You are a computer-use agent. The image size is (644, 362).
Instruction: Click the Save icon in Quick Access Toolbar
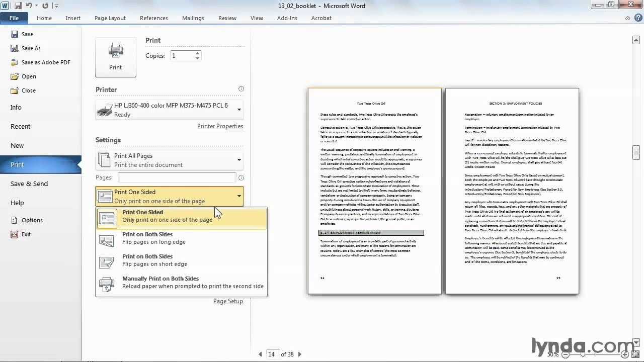(18, 6)
